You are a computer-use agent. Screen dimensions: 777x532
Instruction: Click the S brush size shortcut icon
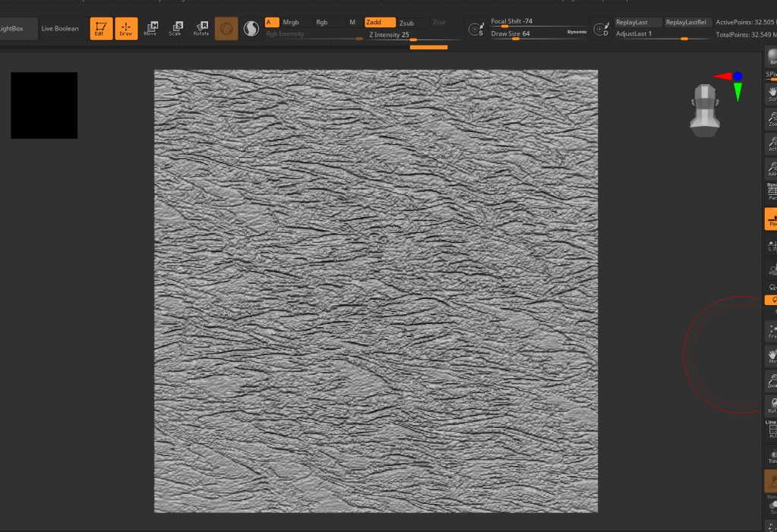pyautogui.click(x=476, y=30)
